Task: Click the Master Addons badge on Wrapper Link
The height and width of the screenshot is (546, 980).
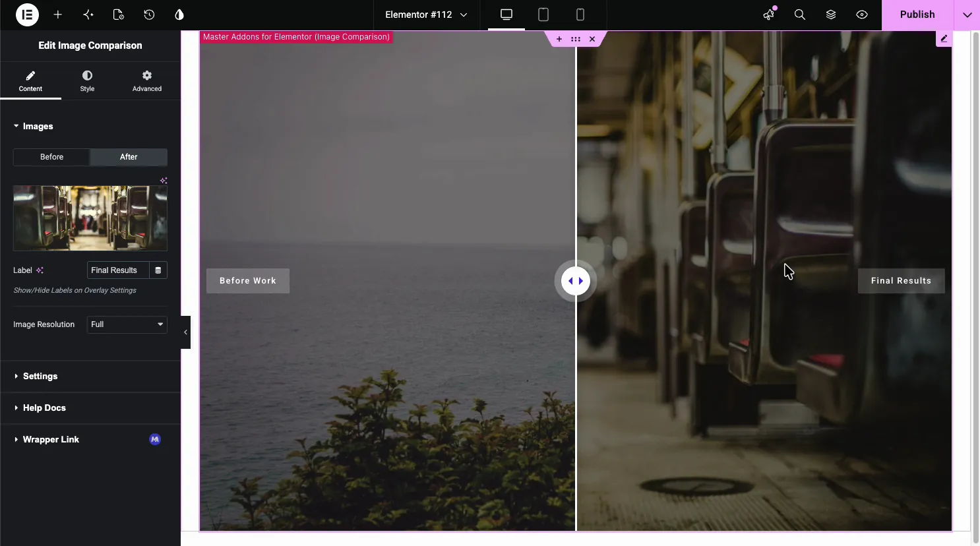Action: [x=155, y=439]
